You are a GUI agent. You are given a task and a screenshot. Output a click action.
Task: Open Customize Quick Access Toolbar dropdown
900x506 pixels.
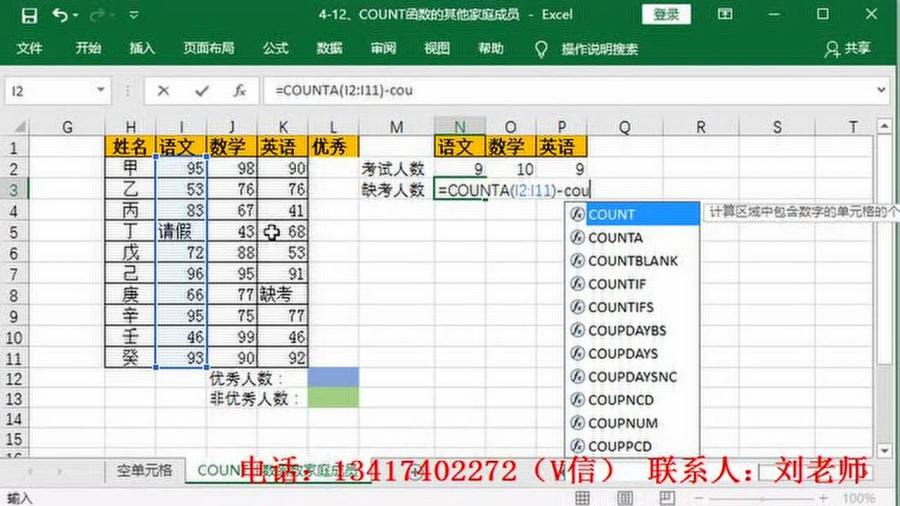(134, 15)
